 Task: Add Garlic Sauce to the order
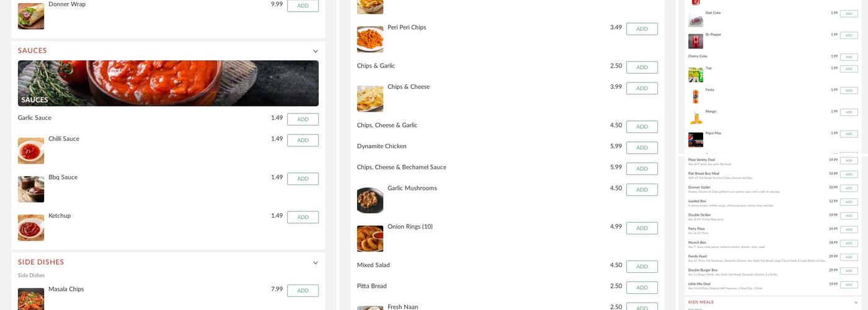tap(303, 120)
